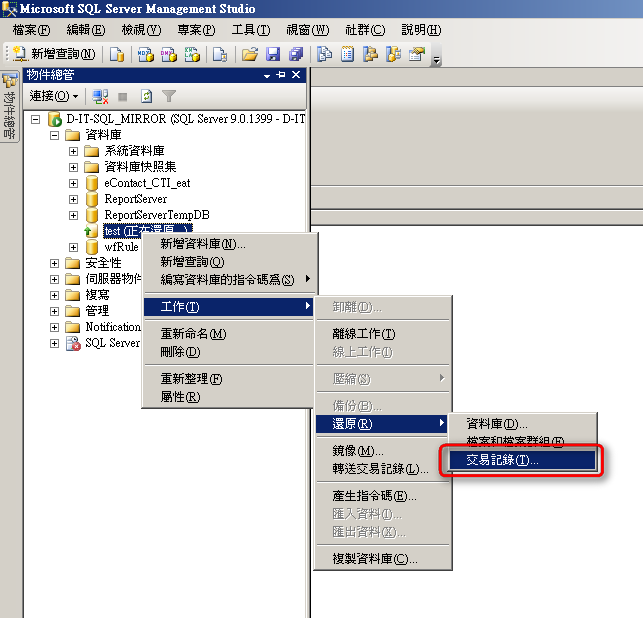Click the Save floppy disk icon
This screenshot has height=618, width=643.
273,54
